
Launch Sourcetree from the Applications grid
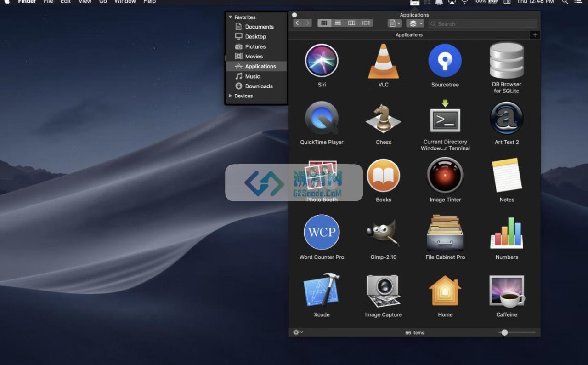click(x=445, y=60)
